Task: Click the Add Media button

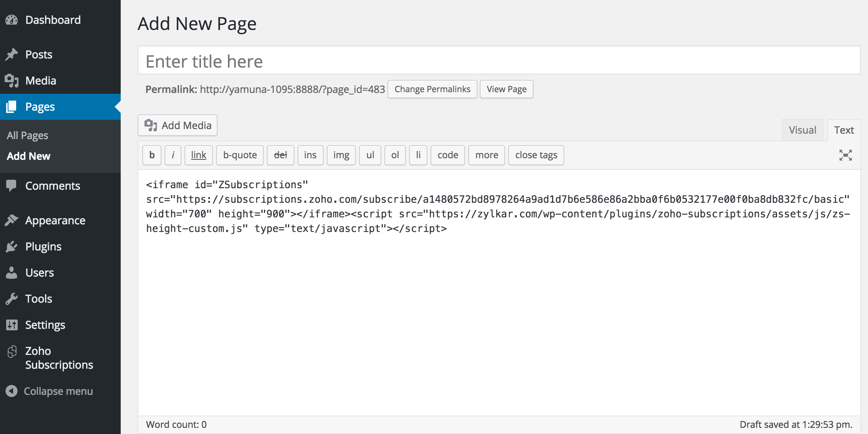Action: pyautogui.click(x=178, y=126)
